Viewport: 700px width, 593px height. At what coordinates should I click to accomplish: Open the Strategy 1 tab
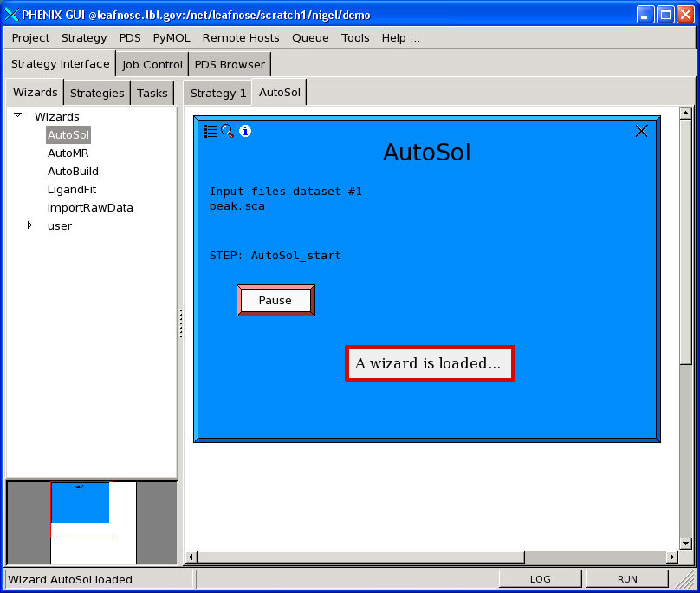218,93
